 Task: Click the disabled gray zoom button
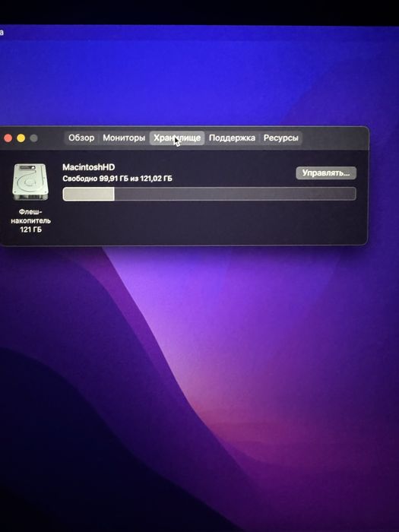click(33, 138)
